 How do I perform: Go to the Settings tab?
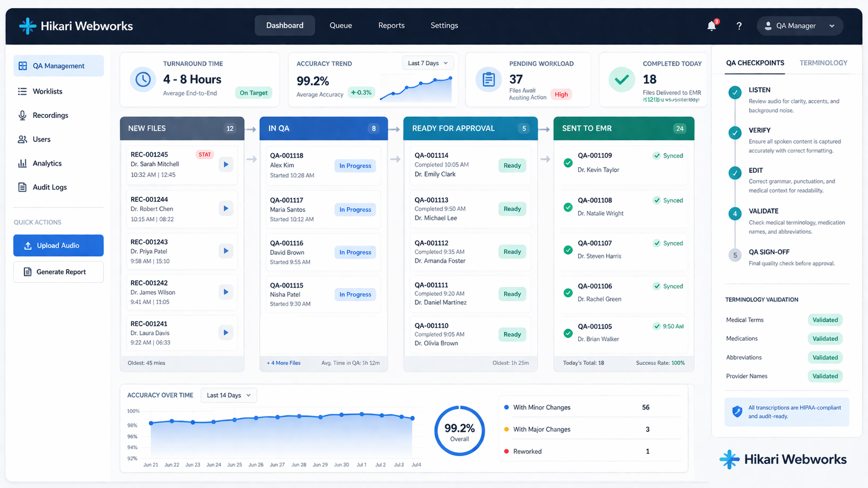click(444, 25)
